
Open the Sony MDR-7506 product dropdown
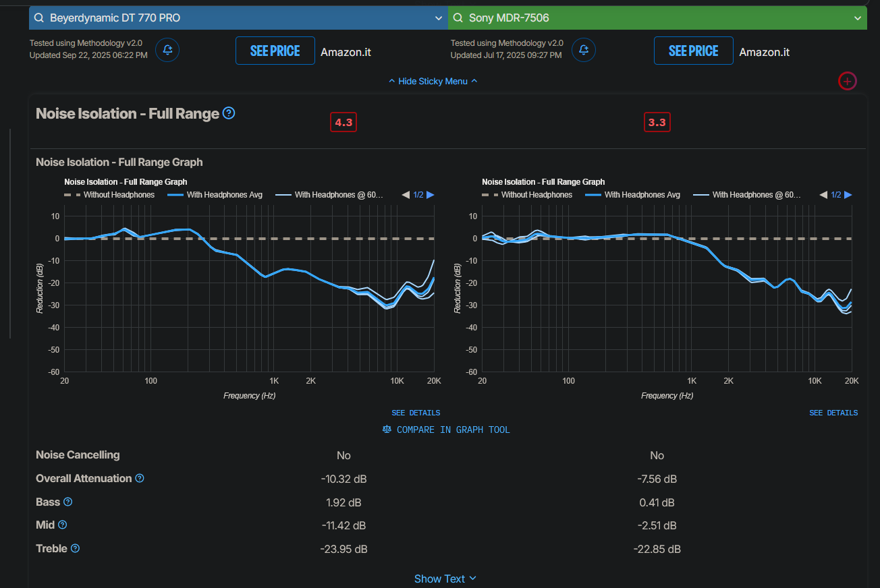(657, 18)
